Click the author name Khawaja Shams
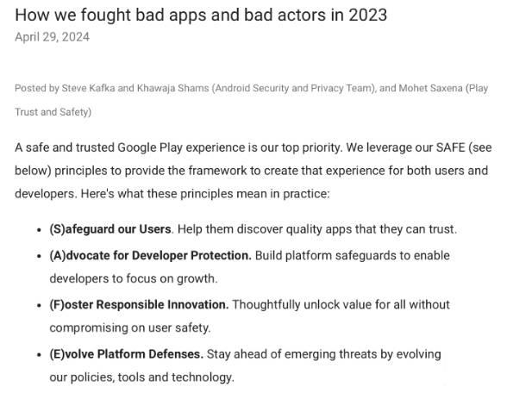 (x=173, y=88)
